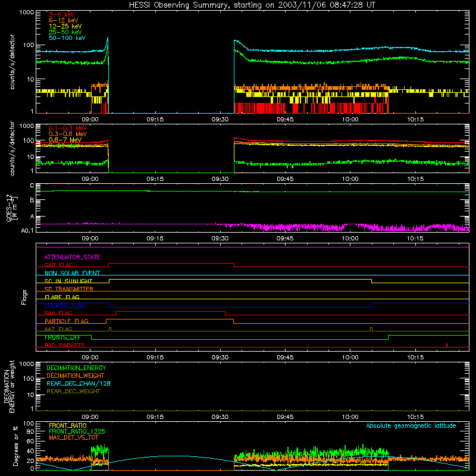Select the 50-100 keV legend label
The width and height of the screenshot is (476, 476).
[x=67, y=38]
